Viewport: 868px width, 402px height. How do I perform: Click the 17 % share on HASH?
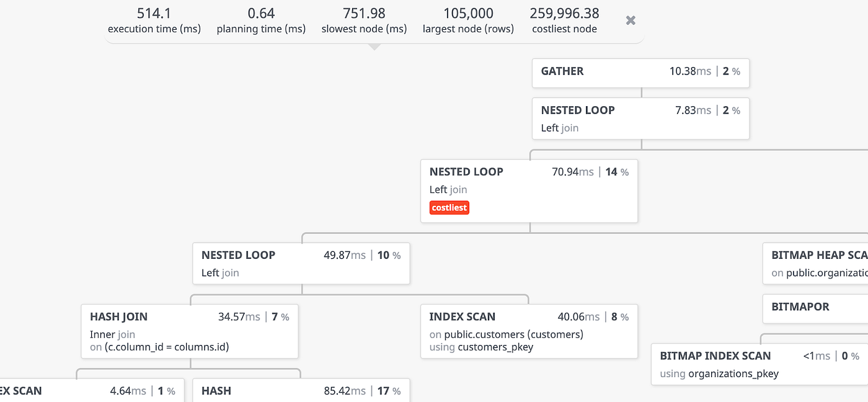(x=389, y=391)
